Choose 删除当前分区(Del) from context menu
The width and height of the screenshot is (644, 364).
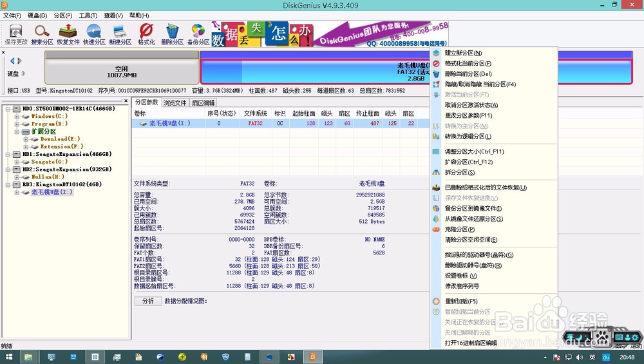coord(468,74)
